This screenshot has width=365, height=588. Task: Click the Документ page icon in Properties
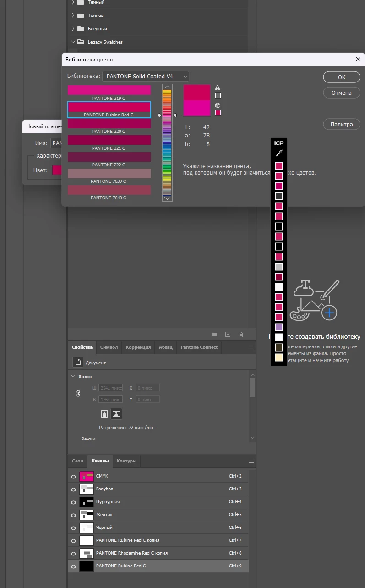click(x=78, y=362)
